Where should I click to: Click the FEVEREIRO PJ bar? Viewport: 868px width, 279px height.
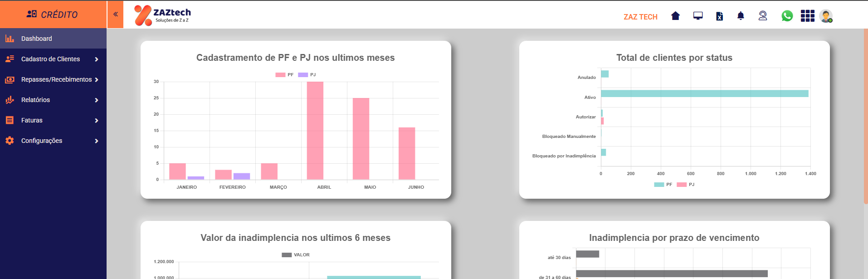coord(242,176)
